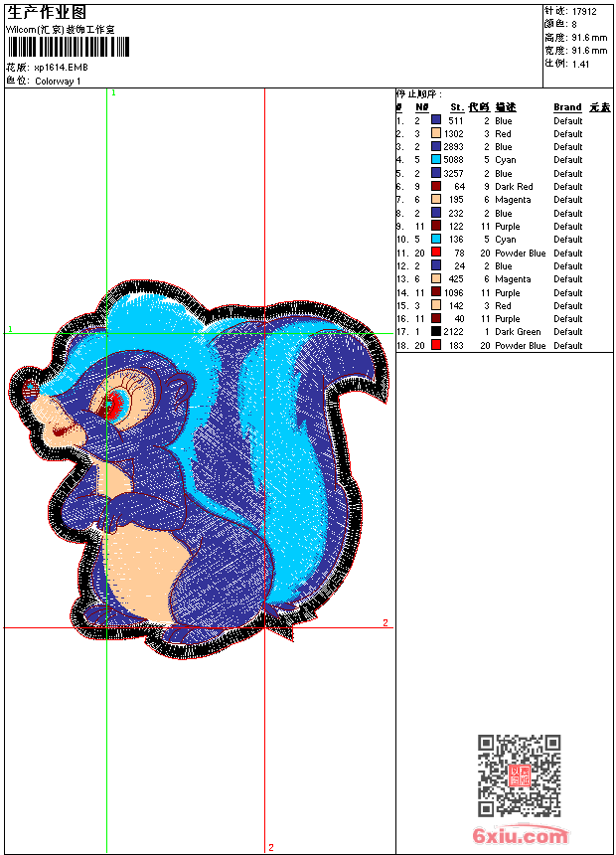Click 'Powder Blue' in stop row 18
Screen dimensions: 616x855
click(x=520, y=345)
